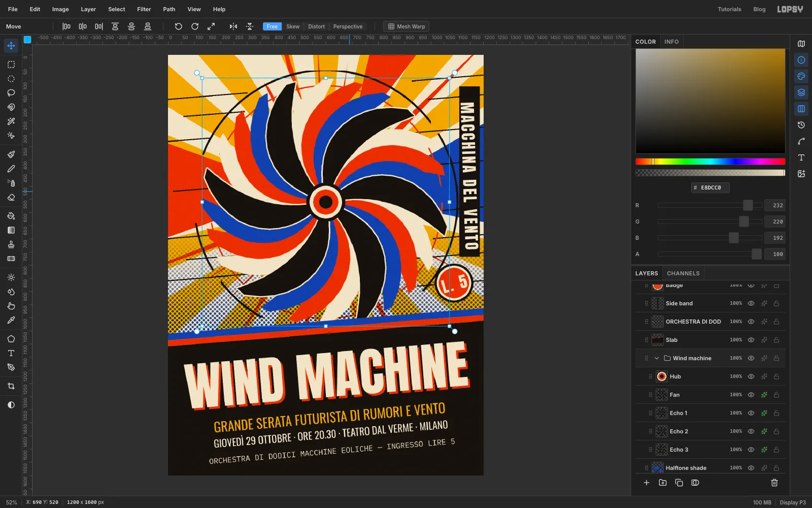
Task: Select the Crop tool
Action: (11, 386)
